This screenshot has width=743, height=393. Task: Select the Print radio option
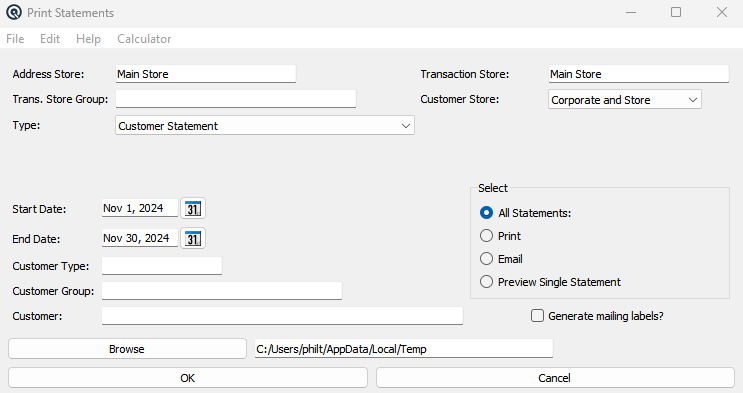(x=486, y=236)
